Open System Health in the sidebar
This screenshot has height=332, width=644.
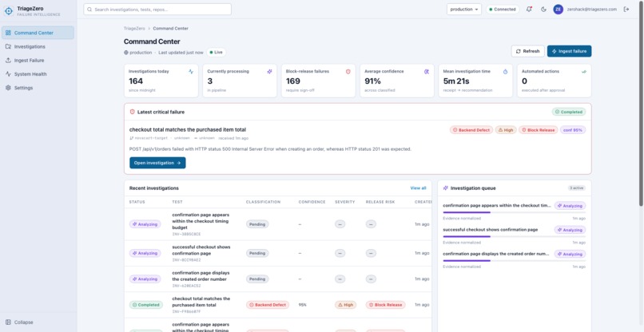coord(38,74)
